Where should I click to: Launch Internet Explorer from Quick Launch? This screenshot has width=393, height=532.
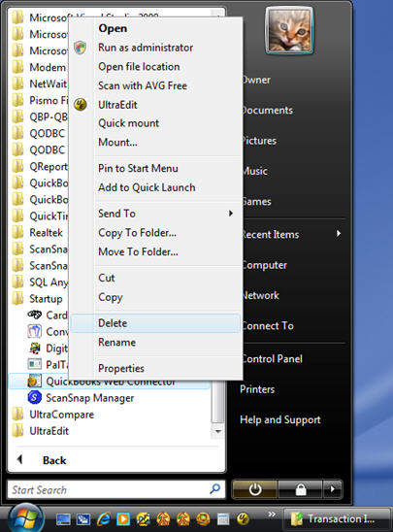pyautogui.click(x=104, y=518)
